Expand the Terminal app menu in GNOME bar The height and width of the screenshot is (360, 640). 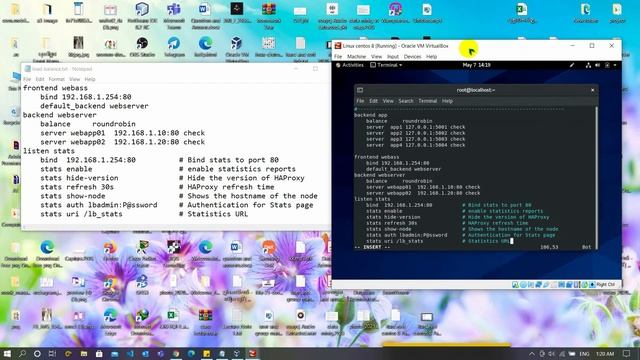(x=387, y=65)
